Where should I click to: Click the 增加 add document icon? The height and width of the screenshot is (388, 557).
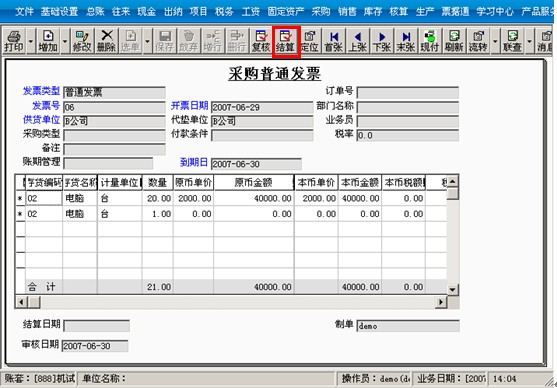pos(48,41)
